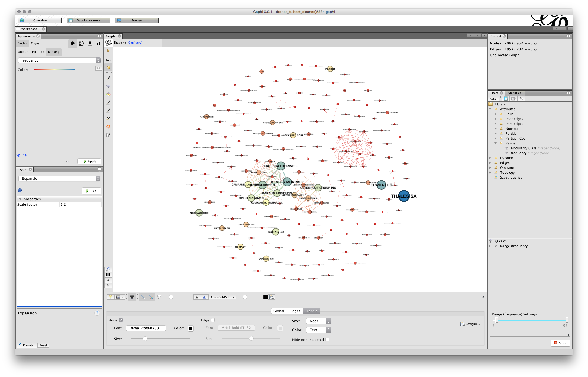Viewport: 588px width, 377px height.
Task: Click the black node label color swatch
Action: [x=191, y=328]
